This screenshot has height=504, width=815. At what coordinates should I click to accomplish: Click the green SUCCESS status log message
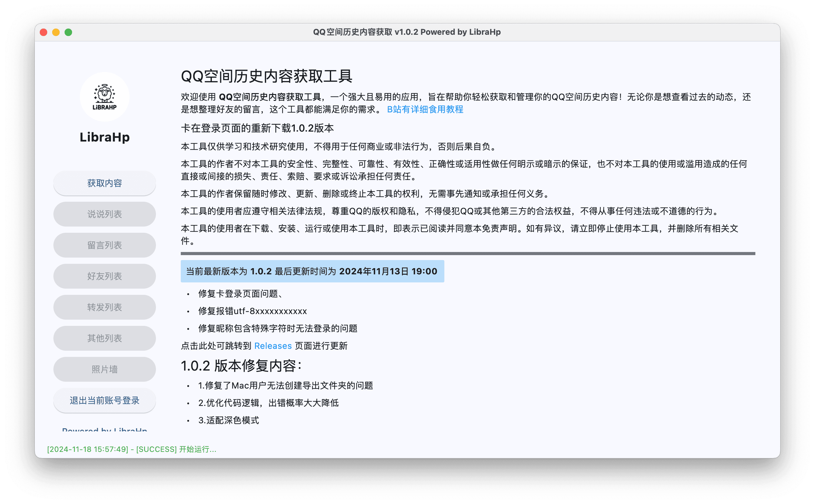point(131,449)
